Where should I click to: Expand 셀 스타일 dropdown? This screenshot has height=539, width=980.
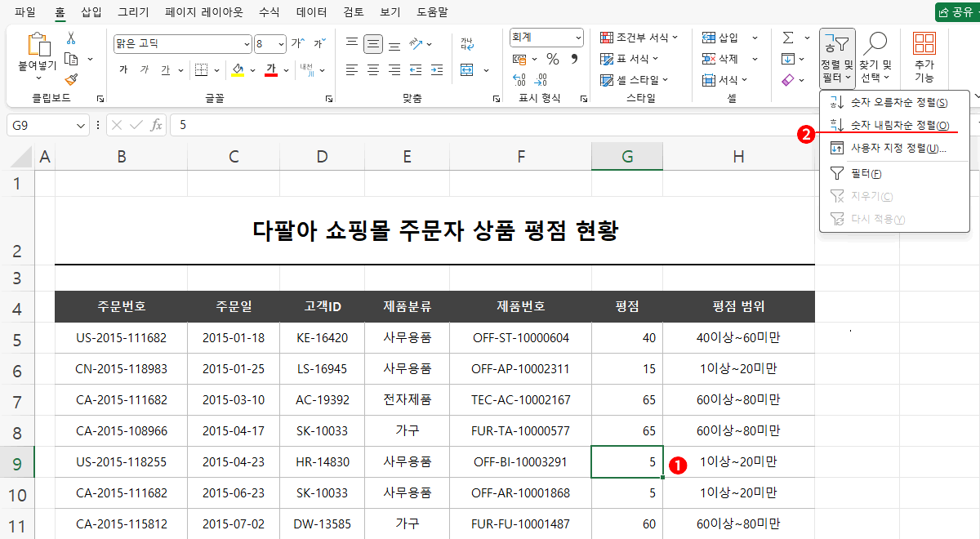tap(666, 80)
